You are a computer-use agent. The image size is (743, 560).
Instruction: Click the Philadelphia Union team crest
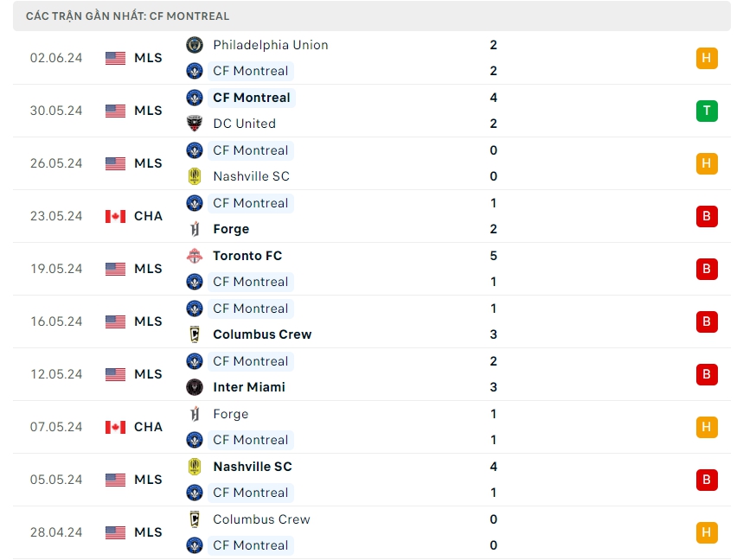pyautogui.click(x=195, y=45)
